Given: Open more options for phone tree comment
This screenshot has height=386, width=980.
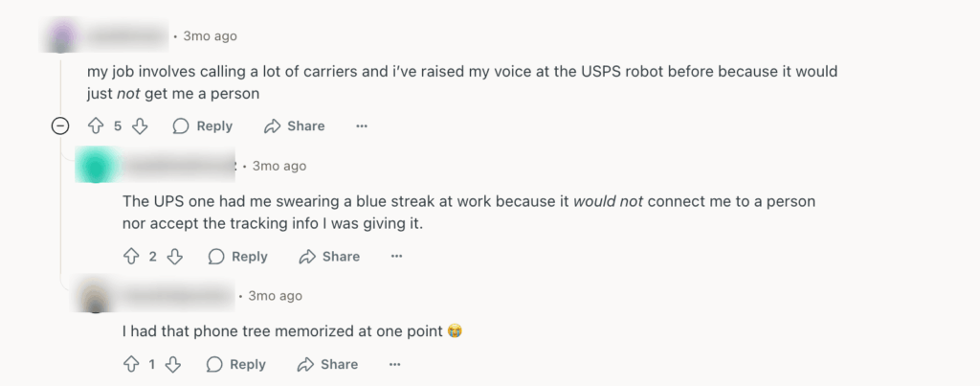Looking at the screenshot, I should tap(395, 364).
